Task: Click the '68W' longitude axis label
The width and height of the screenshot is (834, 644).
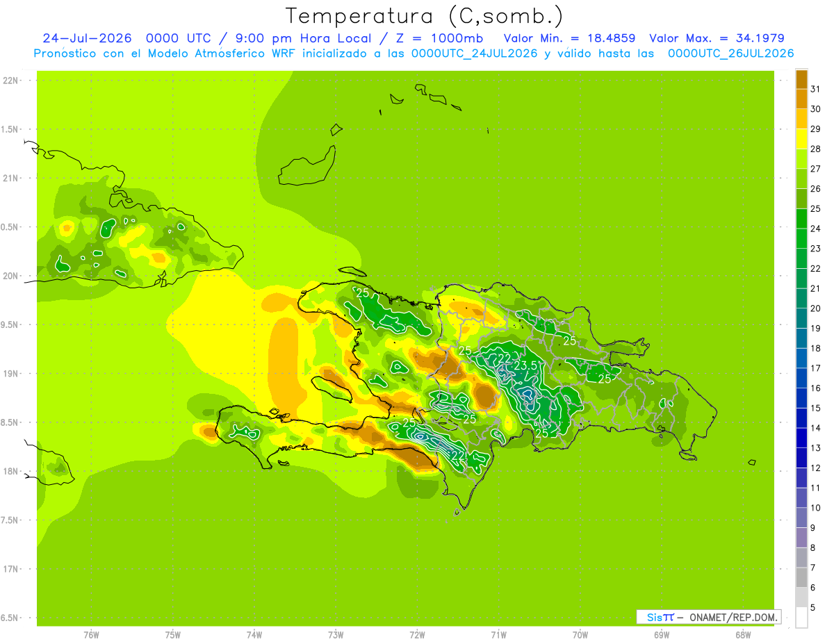Action: tap(743, 635)
